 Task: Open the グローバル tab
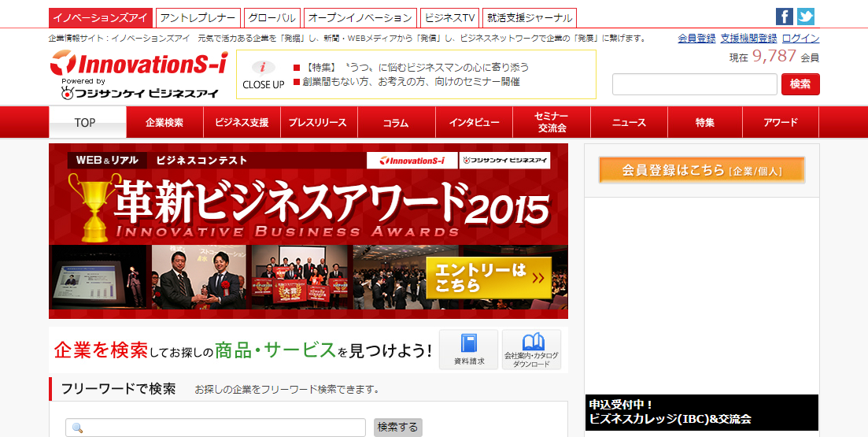[271, 18]
